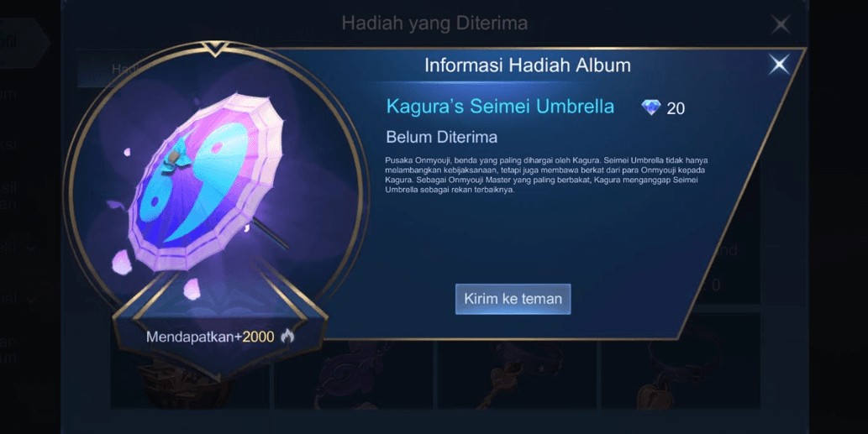Select the Kagura's Seimei Umbrella title

(500, 106)
